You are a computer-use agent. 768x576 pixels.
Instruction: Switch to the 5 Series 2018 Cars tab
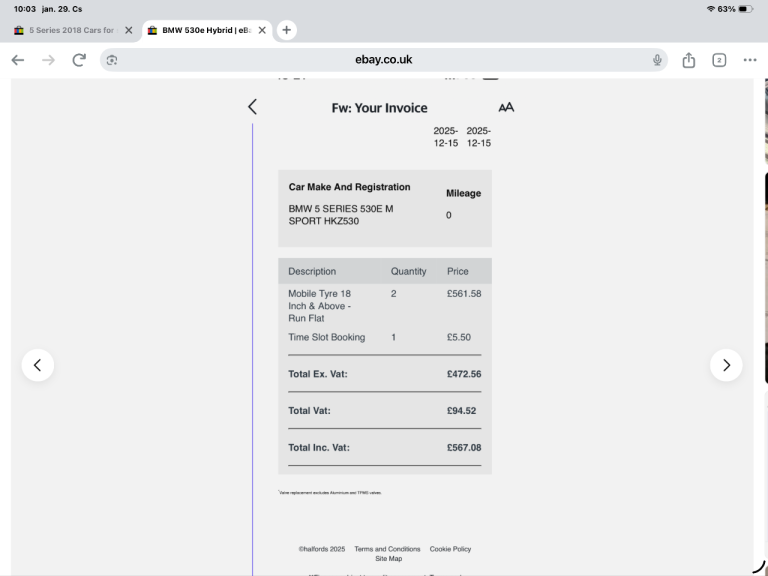[x=65, y=30]
